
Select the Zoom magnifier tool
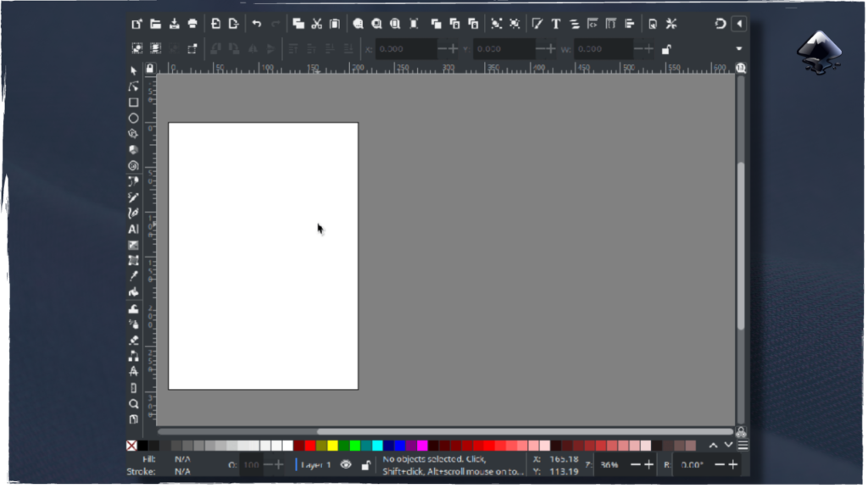click(x=133, y=404)
